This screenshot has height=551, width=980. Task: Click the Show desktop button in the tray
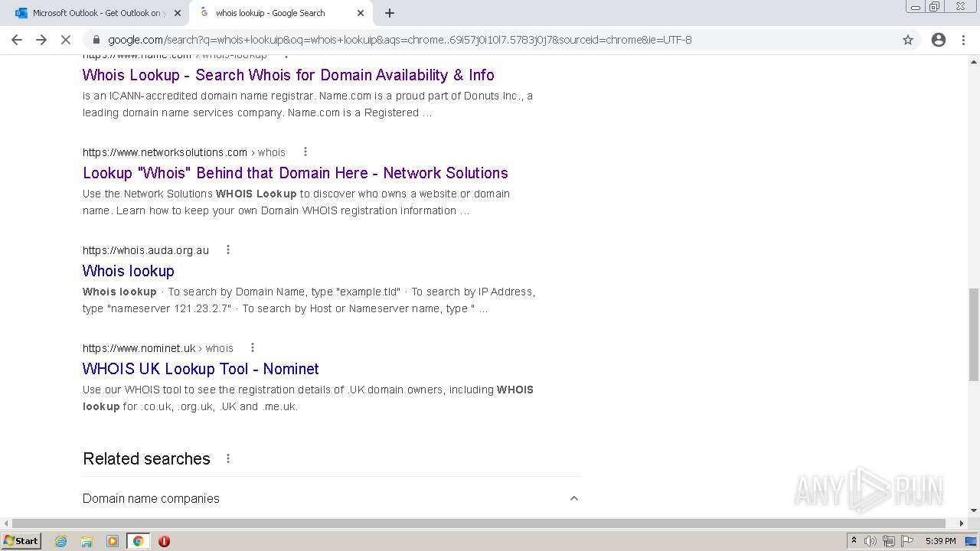click(972, 541)
